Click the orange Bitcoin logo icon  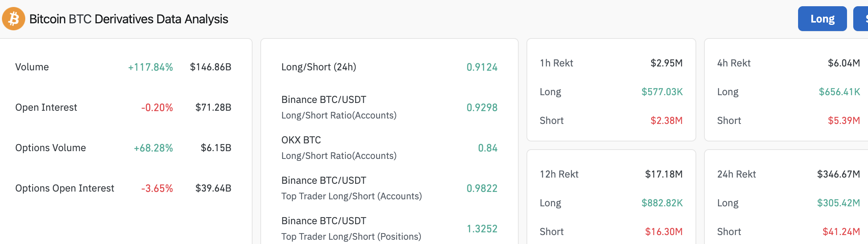tap(14, 19)
